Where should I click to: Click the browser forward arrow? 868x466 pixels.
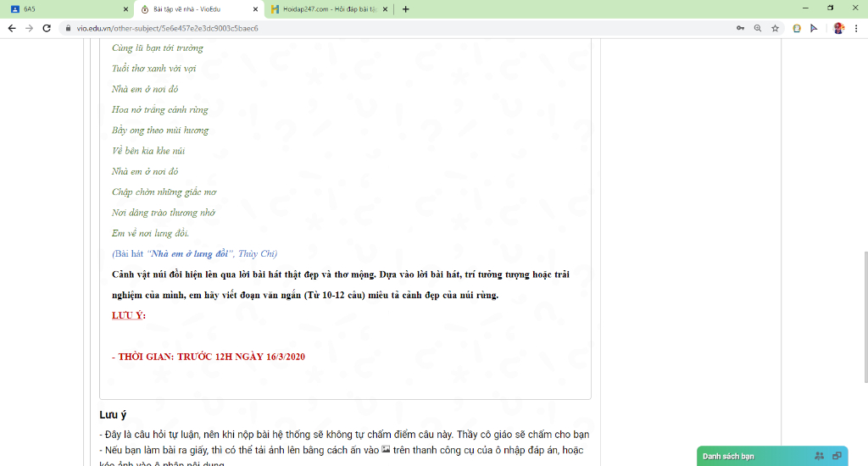tap(30, 28)
